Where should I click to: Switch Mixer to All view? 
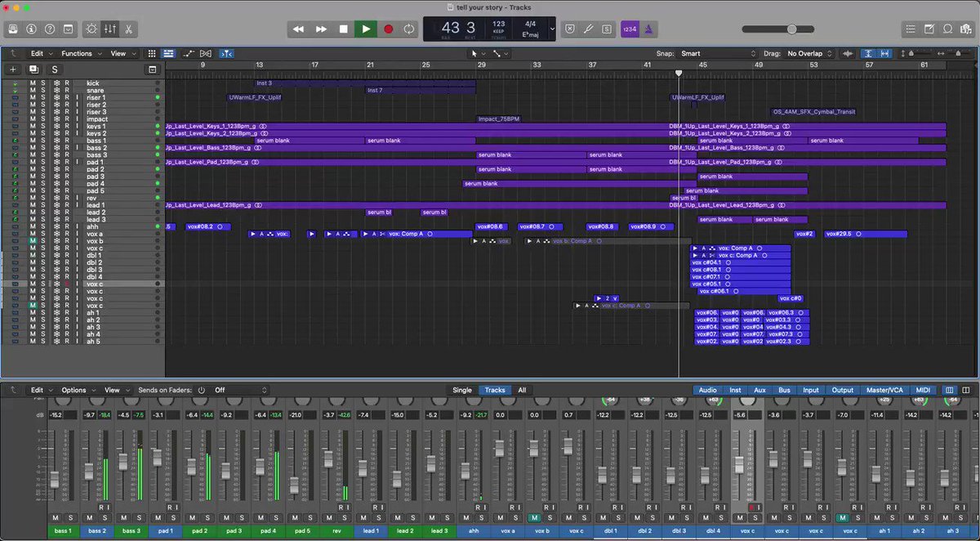[521, 390]
